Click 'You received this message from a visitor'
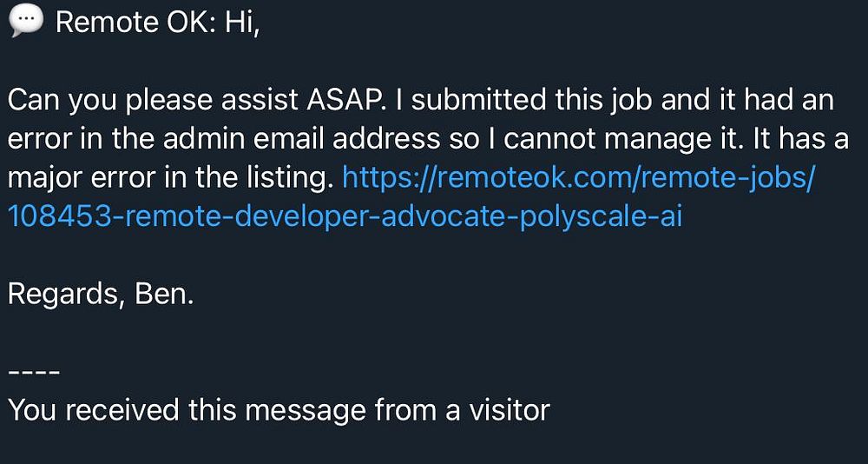The width and height of the screenshot is (868, 464). point(279,411)
